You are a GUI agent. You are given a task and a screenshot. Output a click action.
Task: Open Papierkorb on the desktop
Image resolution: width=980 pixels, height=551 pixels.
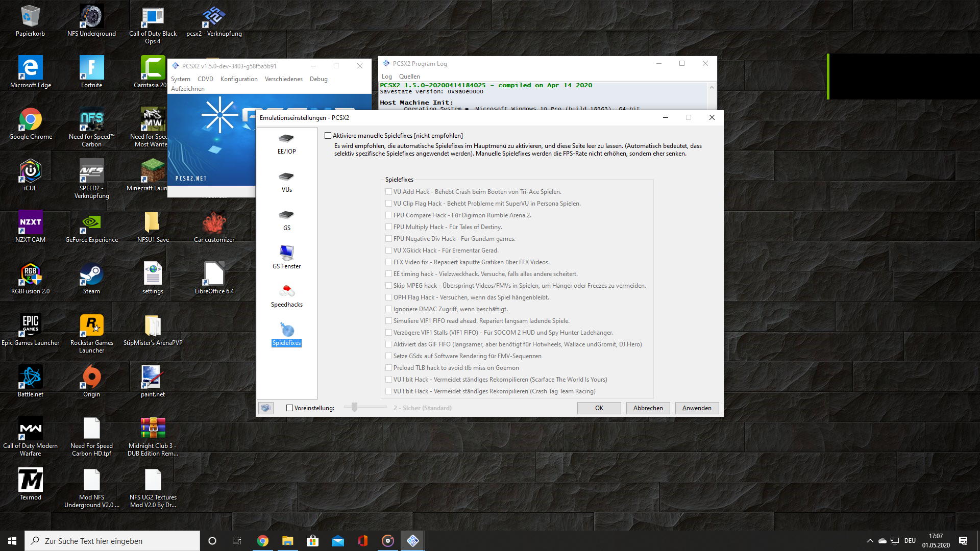[x=30, y=21]
